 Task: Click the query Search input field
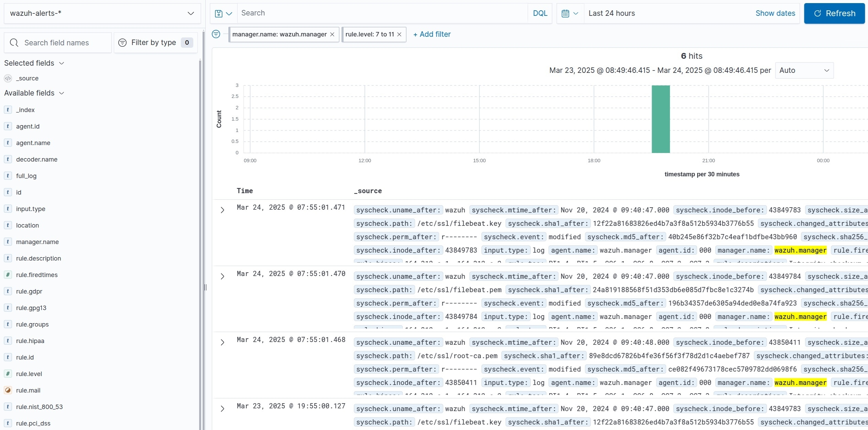(x=382, y=13)
